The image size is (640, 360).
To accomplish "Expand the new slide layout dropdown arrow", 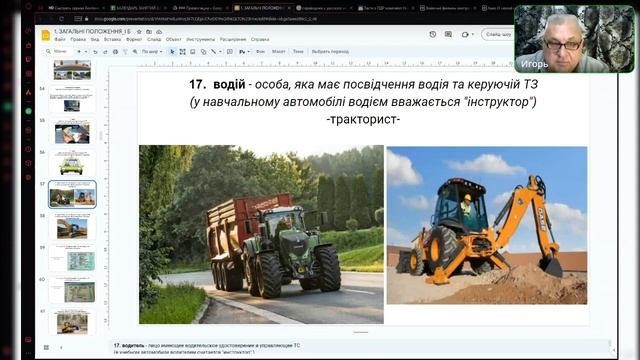I will coord(86,52).
